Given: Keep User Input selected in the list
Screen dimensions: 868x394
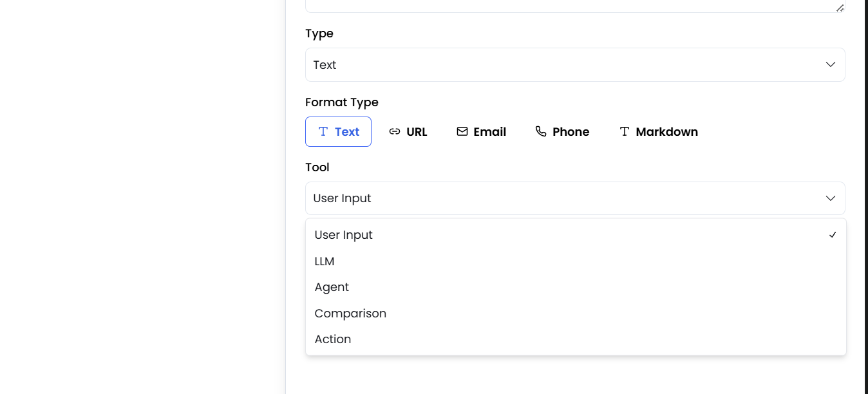Looking at the screenshot, I should click(x=343, y=234).
